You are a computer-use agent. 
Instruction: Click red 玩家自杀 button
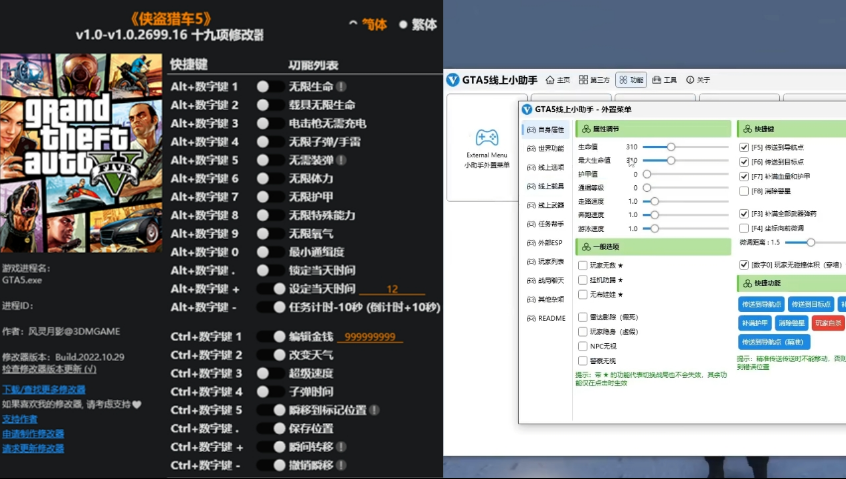click(x=828, y=323)
